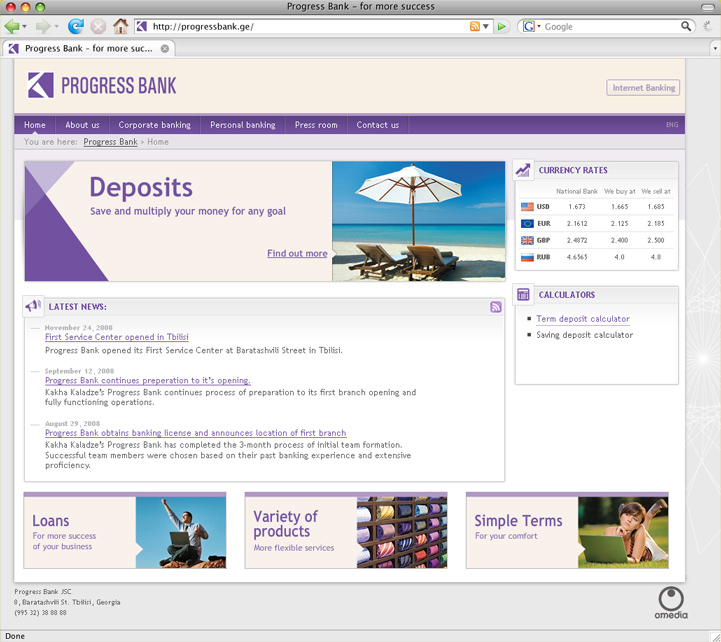Open the Press room menu
The image size is (721, 642).
click(x=316, y=125)
